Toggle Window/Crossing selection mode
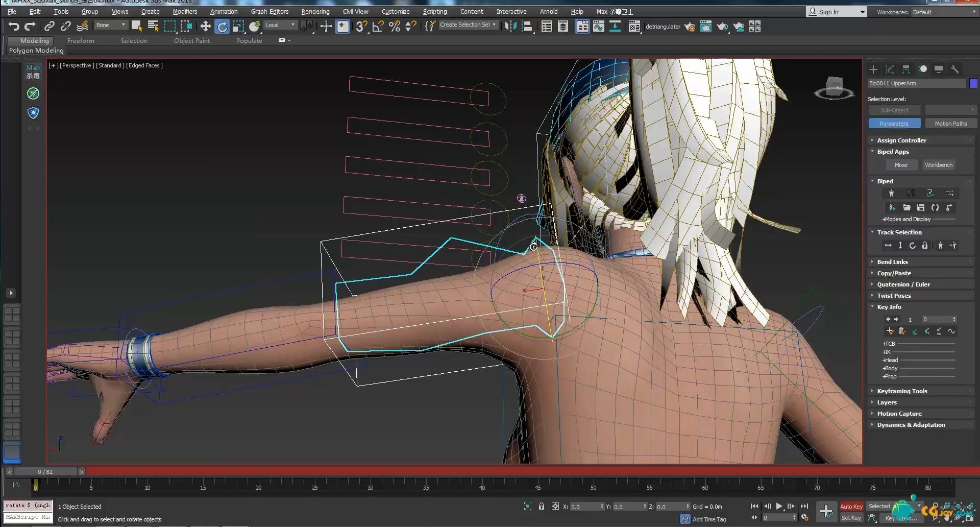 (186, 27)
